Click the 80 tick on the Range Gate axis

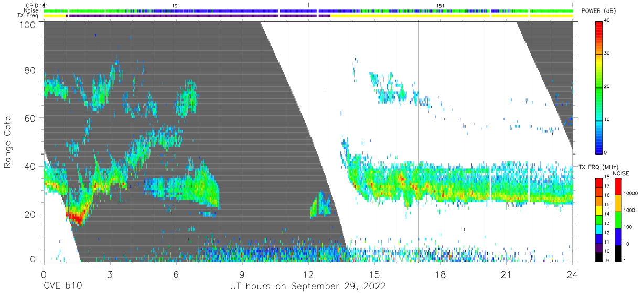31,70
